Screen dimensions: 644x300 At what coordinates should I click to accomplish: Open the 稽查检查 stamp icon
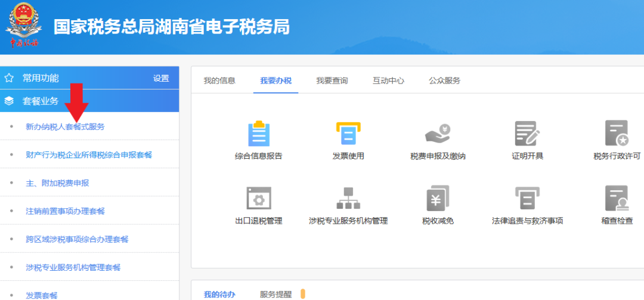617,198
